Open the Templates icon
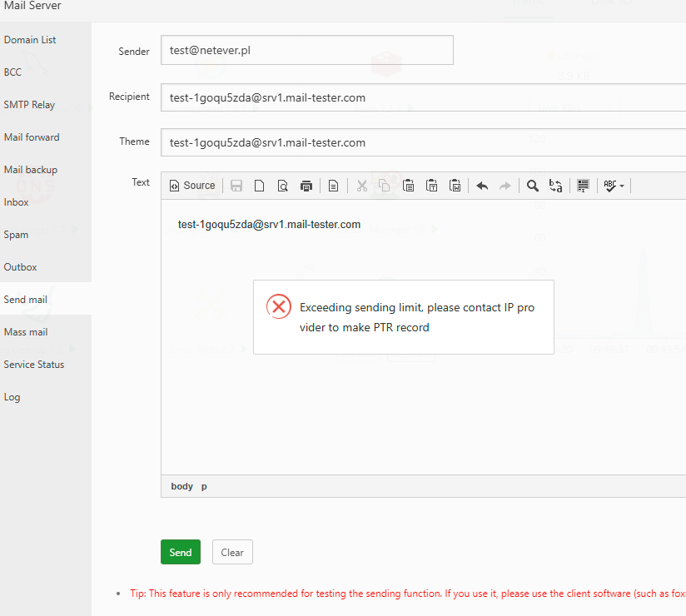This screenshot has width=686, height=616. click(333, 186)
